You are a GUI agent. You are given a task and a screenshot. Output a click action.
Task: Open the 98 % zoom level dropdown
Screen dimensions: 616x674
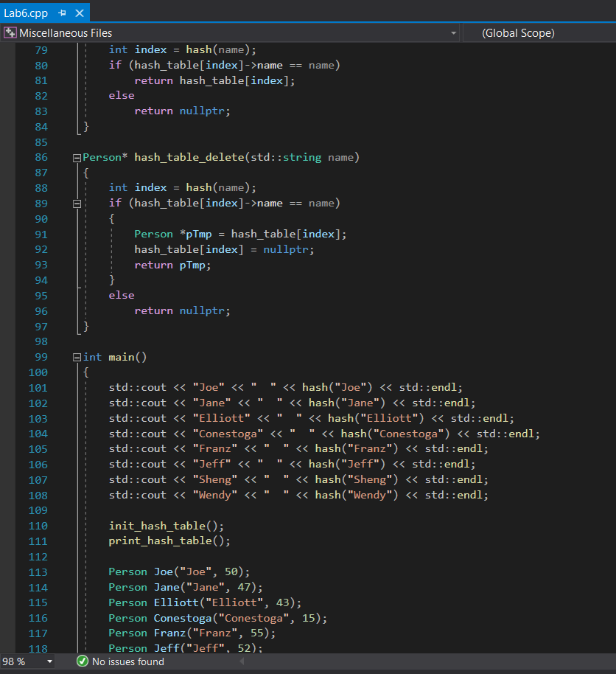point(49,661)
